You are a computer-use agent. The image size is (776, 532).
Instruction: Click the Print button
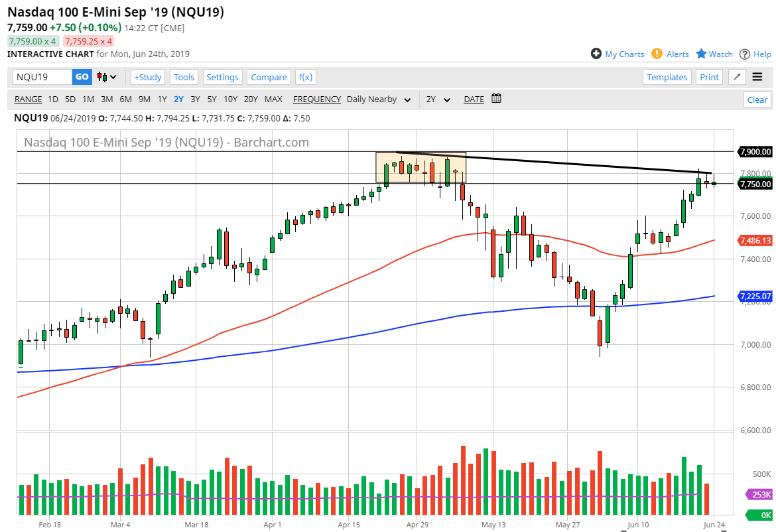(x=709, y=76)
